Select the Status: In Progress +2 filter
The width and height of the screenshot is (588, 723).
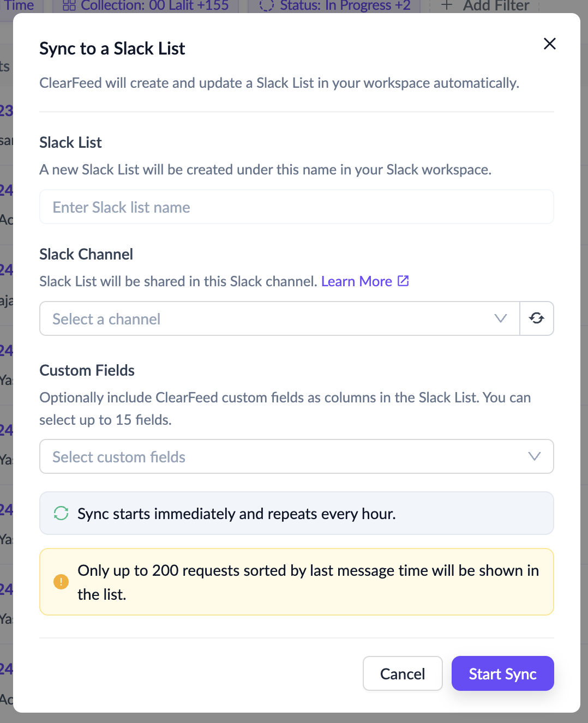coord(345,5)
